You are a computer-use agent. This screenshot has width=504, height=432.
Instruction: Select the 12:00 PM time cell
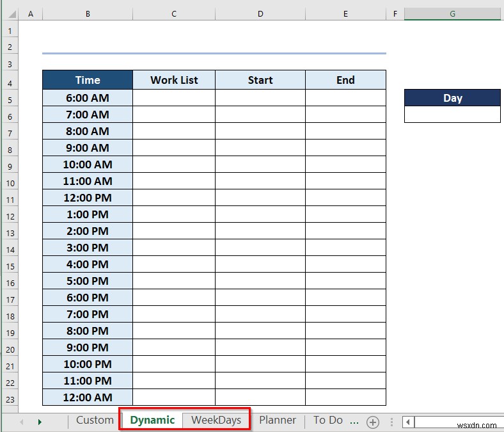pyautogui.click(x=88, y=198)
